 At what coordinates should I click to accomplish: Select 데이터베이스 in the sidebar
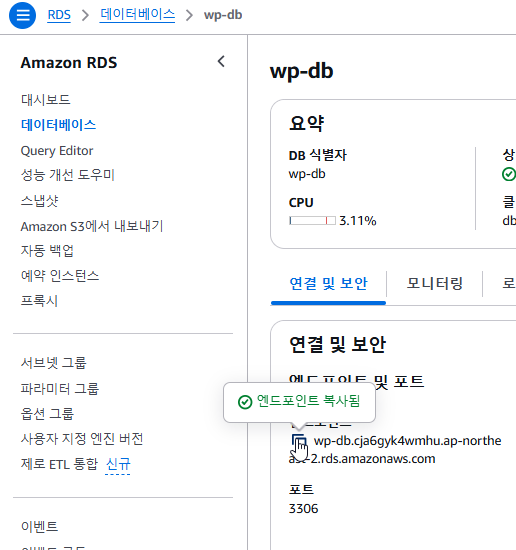pyautogui.click(x=58, y=125)
